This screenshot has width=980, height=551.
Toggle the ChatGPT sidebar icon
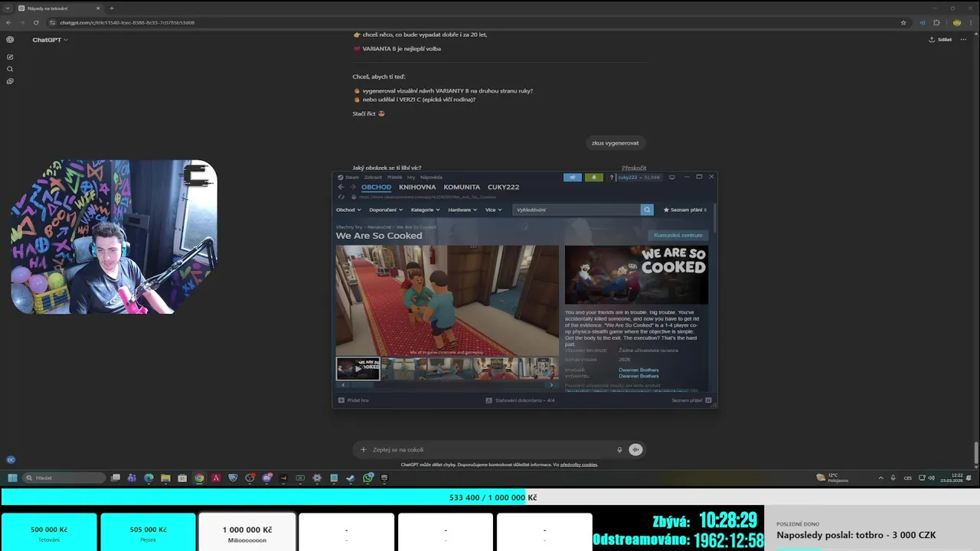pyautogui.click(x=10, y=40)
